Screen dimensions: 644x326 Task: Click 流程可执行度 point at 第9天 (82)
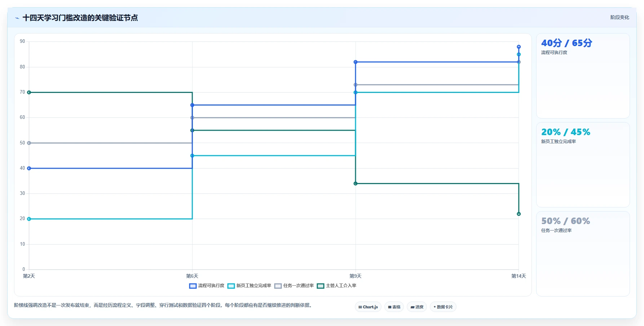[x=356, y=62]
